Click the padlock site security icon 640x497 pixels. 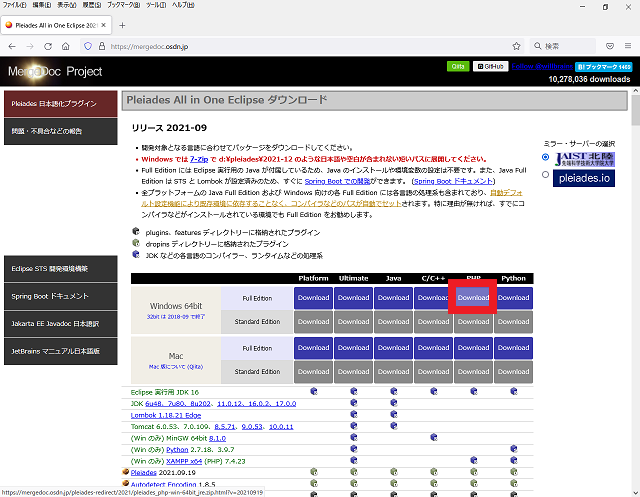point(102,47)
